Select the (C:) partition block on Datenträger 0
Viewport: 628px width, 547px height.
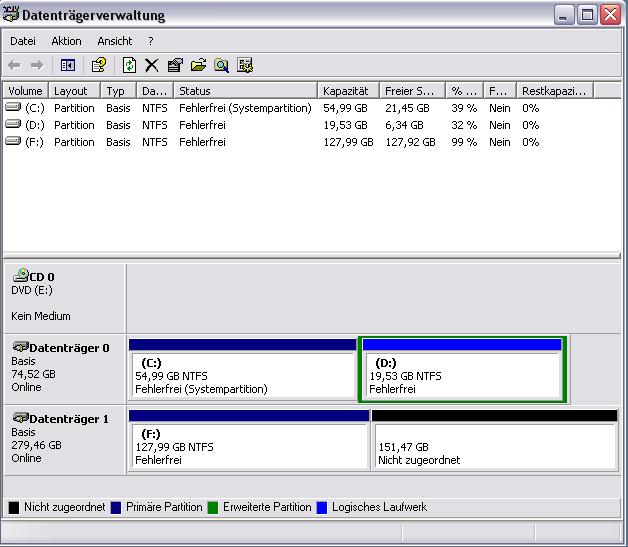(243, 369)
